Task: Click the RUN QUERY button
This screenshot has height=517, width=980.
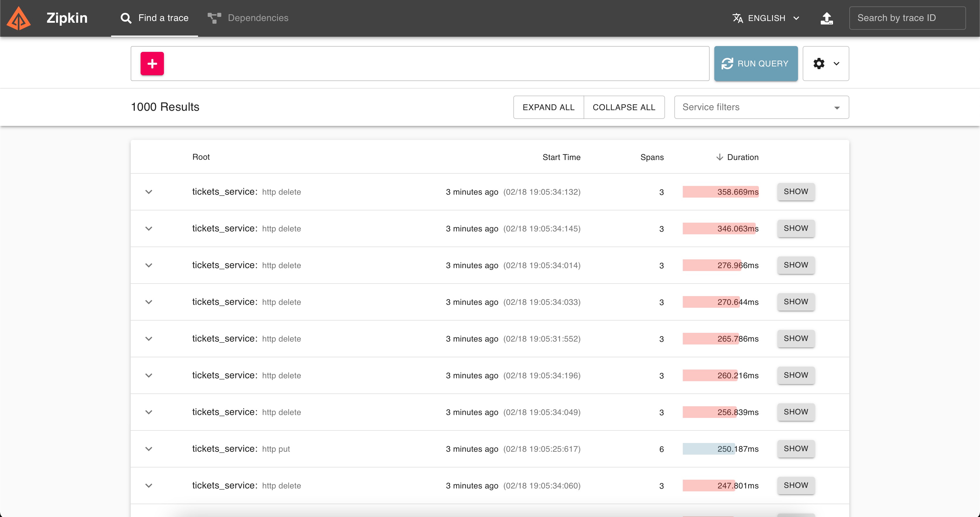Action: coord(755,64)
